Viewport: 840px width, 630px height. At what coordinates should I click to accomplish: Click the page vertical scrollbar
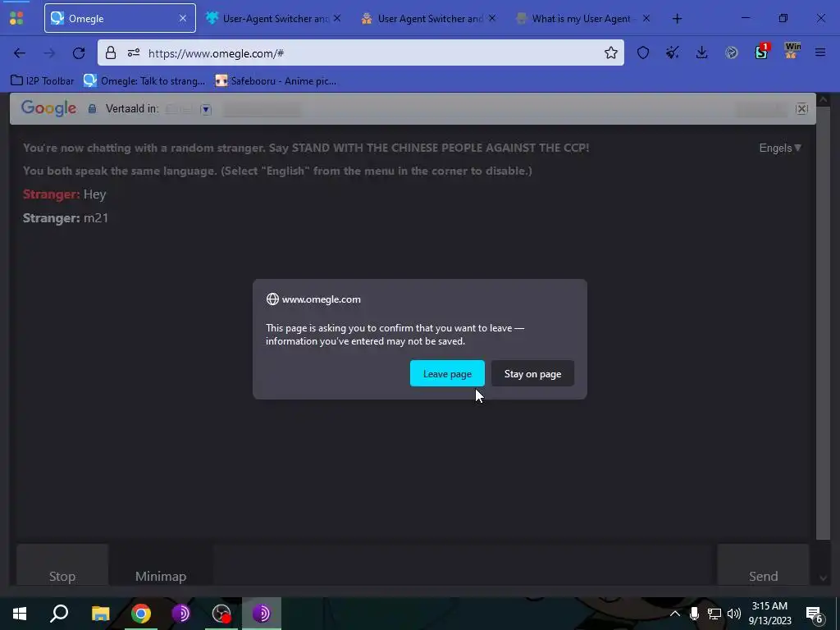pos(824,322)
